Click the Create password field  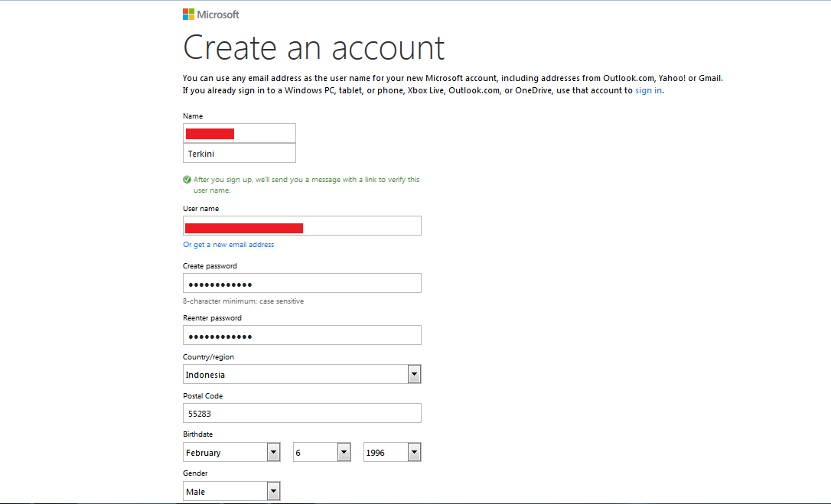(301, 283)
